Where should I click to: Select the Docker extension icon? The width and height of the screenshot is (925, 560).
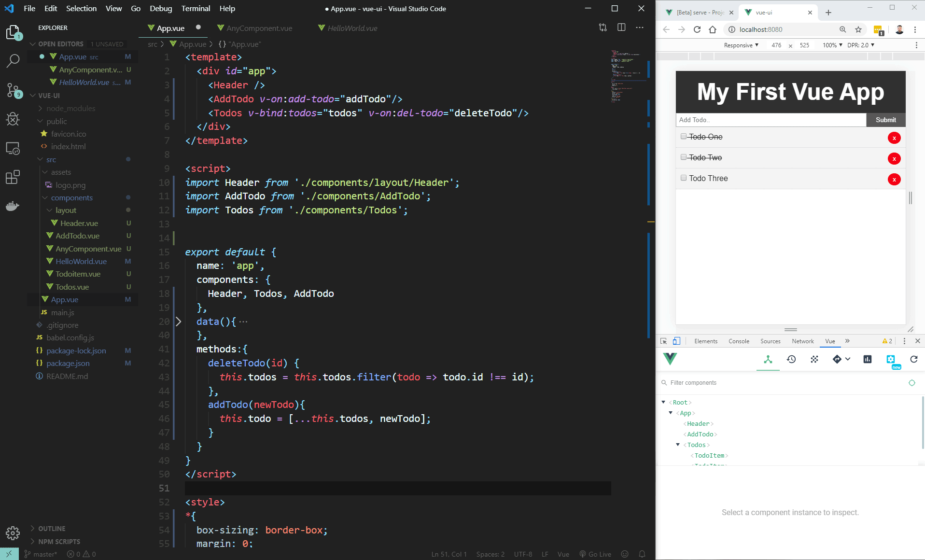pyautogui.click(x=13, y=206)
